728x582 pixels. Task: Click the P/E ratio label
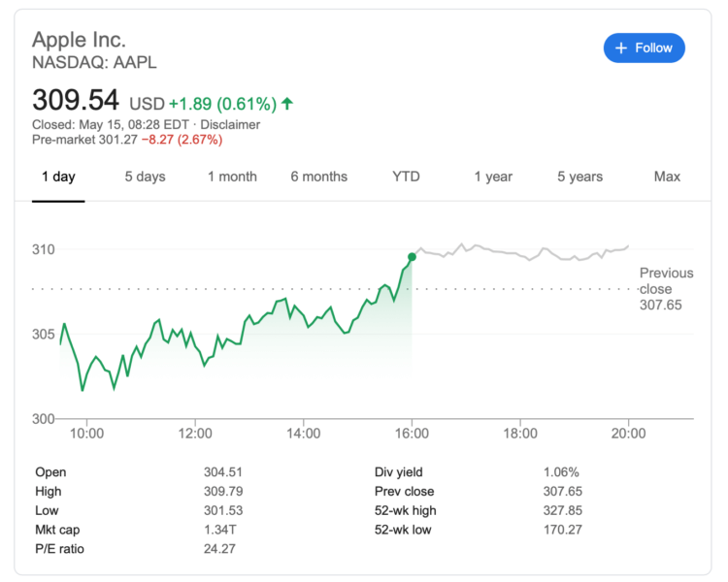59,549
